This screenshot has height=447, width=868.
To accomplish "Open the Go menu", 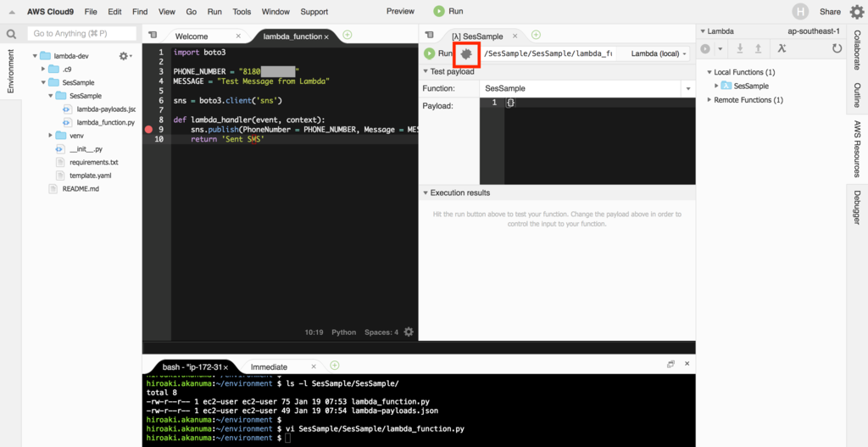I will coord(192,12).
